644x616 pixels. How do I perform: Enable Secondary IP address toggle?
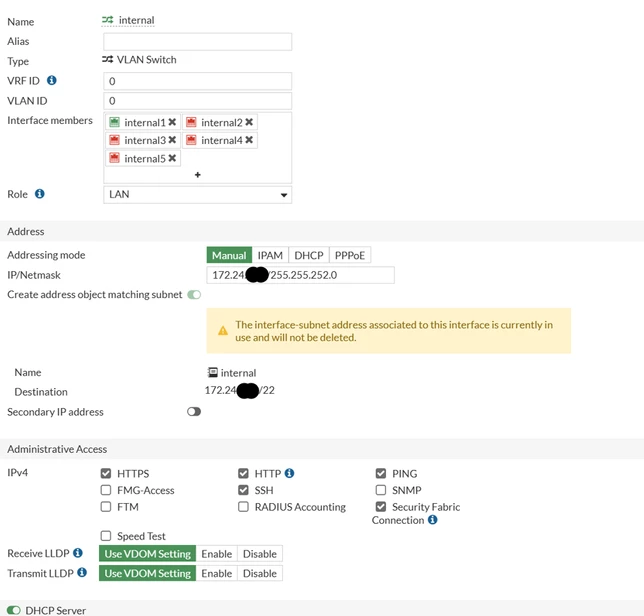point(194,411)
